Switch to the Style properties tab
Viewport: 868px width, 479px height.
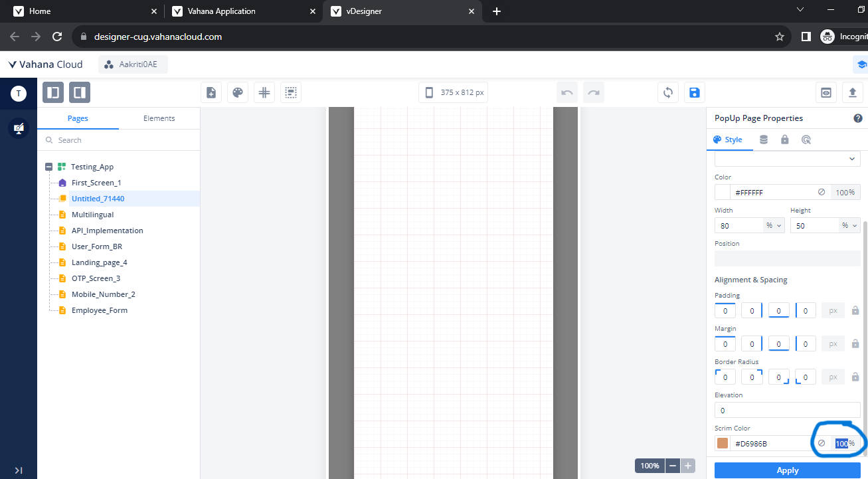728,140
